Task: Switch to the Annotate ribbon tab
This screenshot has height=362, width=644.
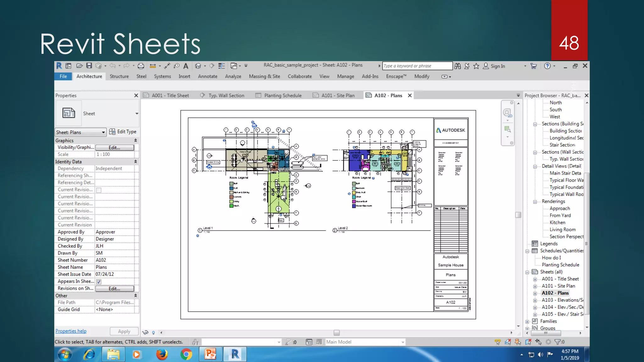Action: click(208, 76)
